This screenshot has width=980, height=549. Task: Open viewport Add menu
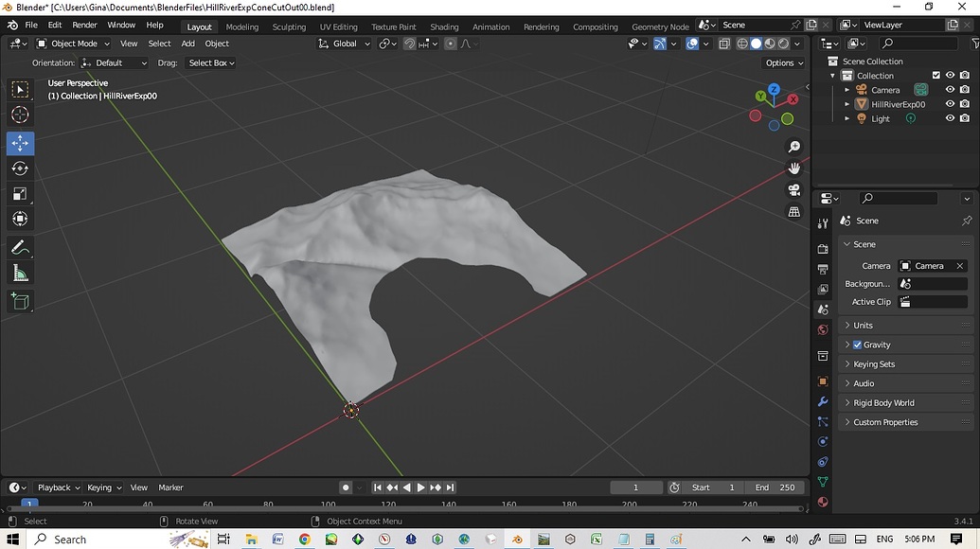click(x=187, y=44)
